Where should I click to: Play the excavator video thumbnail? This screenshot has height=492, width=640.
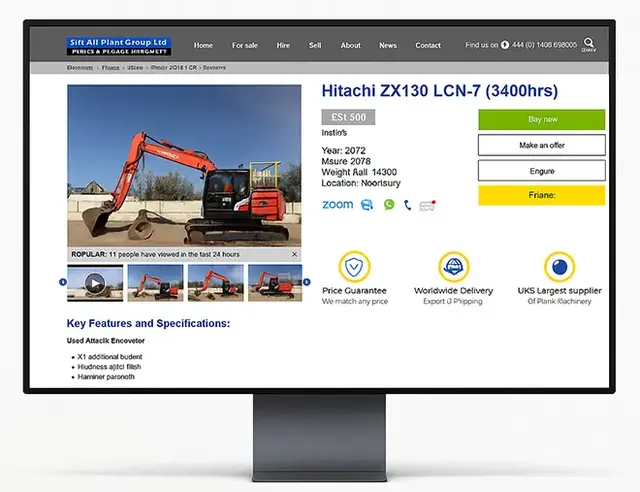click(95, 283)
